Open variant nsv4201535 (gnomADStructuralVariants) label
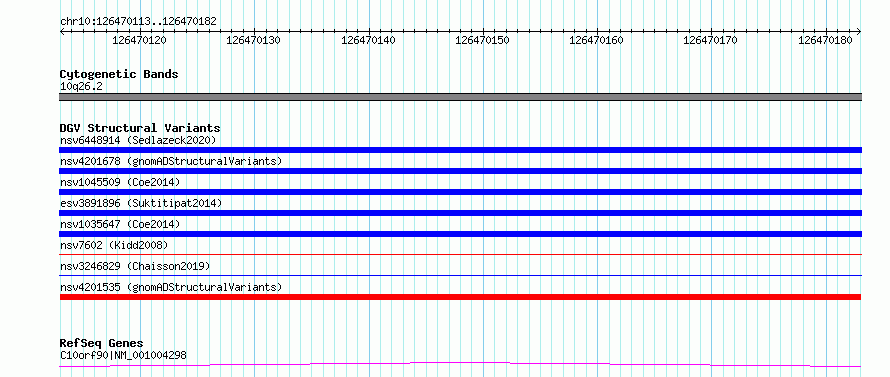 click(x=171, y=287)
